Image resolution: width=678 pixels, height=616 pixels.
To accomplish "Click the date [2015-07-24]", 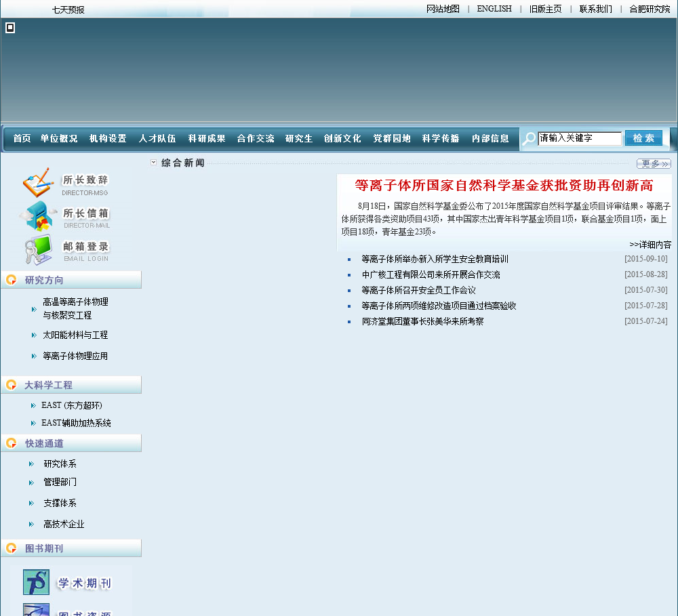I will click(x=646, y=321).
